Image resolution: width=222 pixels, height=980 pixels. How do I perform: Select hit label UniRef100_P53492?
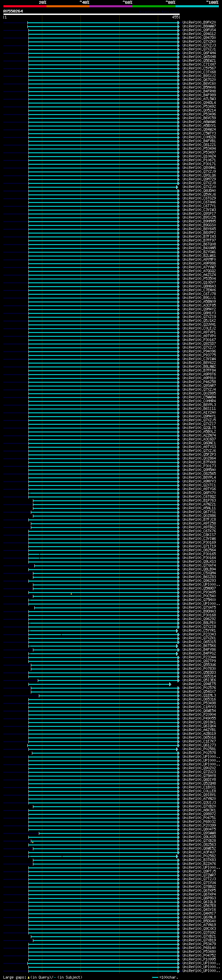click(199, 106)
